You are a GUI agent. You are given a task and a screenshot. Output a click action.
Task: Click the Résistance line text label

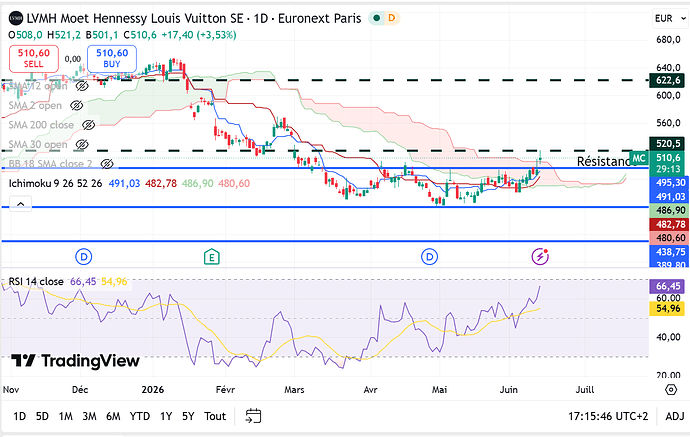(x=603, y=162)
